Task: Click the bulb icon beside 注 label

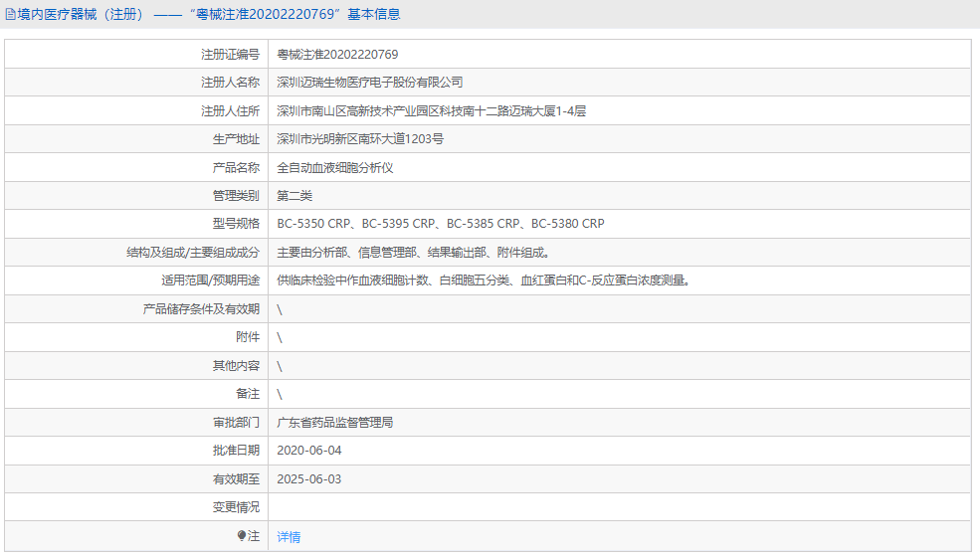Action: [x=241, y=535]
